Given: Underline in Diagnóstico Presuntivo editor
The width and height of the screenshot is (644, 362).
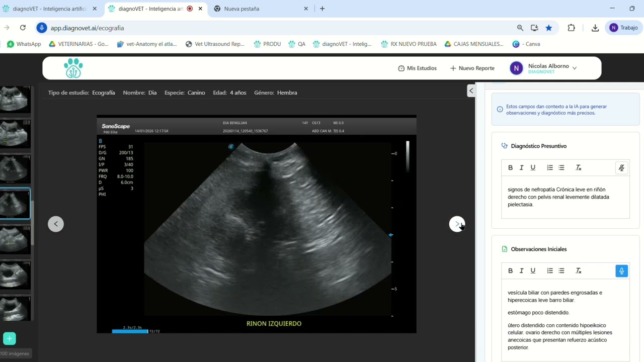Looking at the screenshot, I should point(533,167).
